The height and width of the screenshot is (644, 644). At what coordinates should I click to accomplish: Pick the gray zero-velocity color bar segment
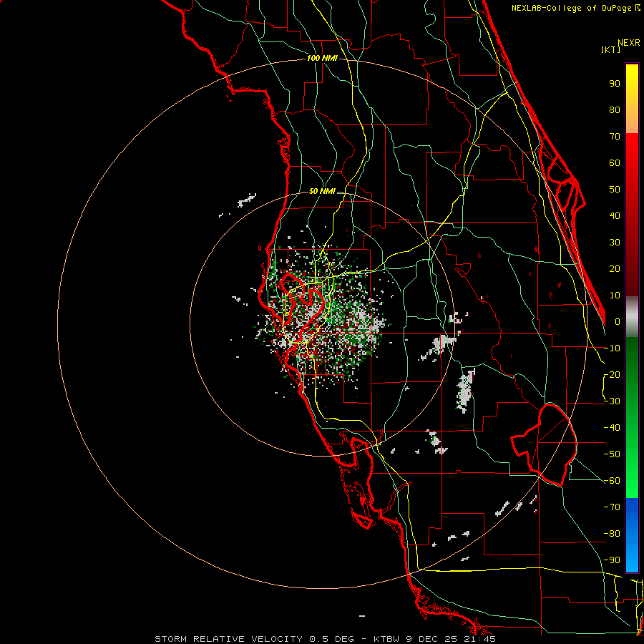point(632,317)
